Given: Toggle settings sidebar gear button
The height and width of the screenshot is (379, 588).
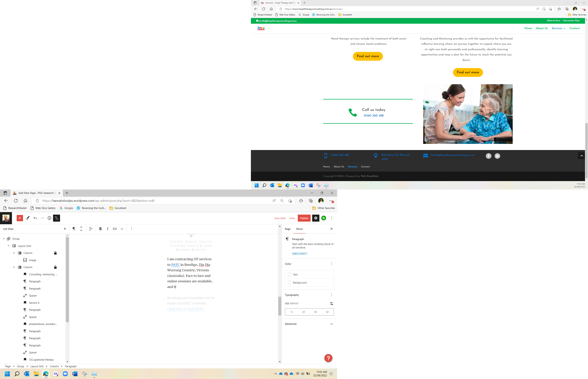Looking at the screenshot, I should pyautogui.click(x=316, y=218).
